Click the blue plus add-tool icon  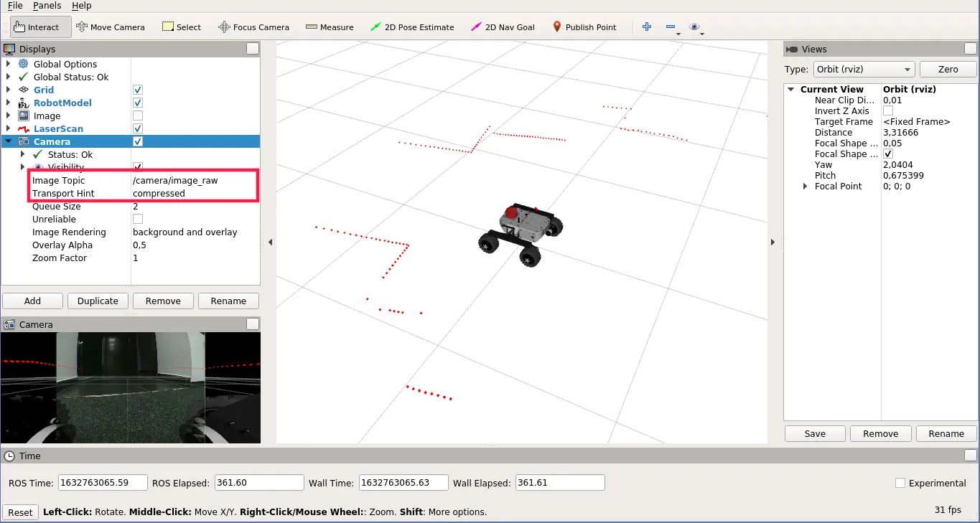pyautogui.click(x=647, y=27)
